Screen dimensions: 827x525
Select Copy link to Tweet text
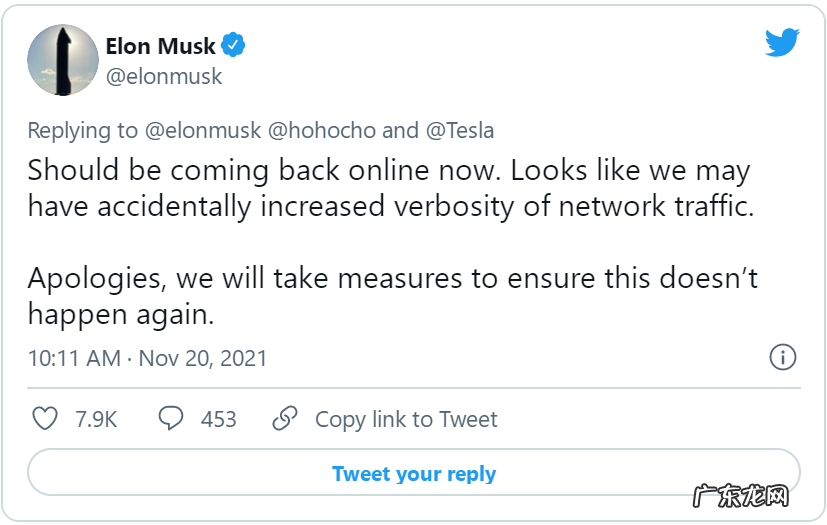coord(406,419)
